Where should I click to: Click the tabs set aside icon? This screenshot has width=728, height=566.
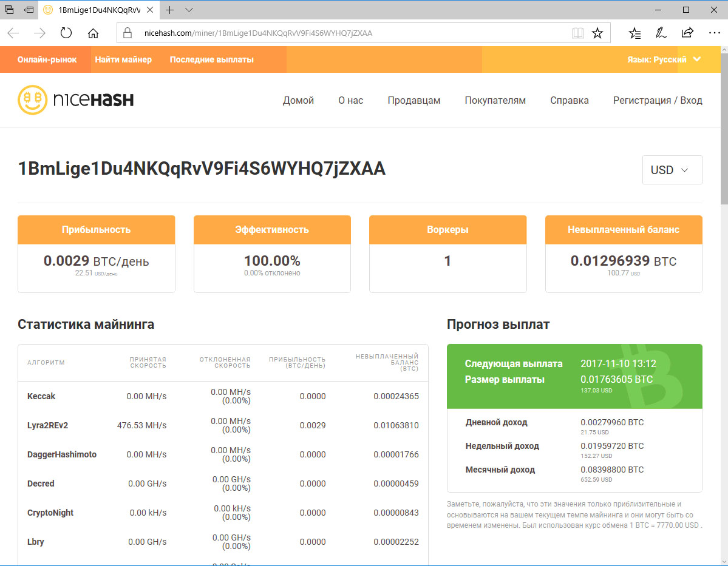click(9, 10)
